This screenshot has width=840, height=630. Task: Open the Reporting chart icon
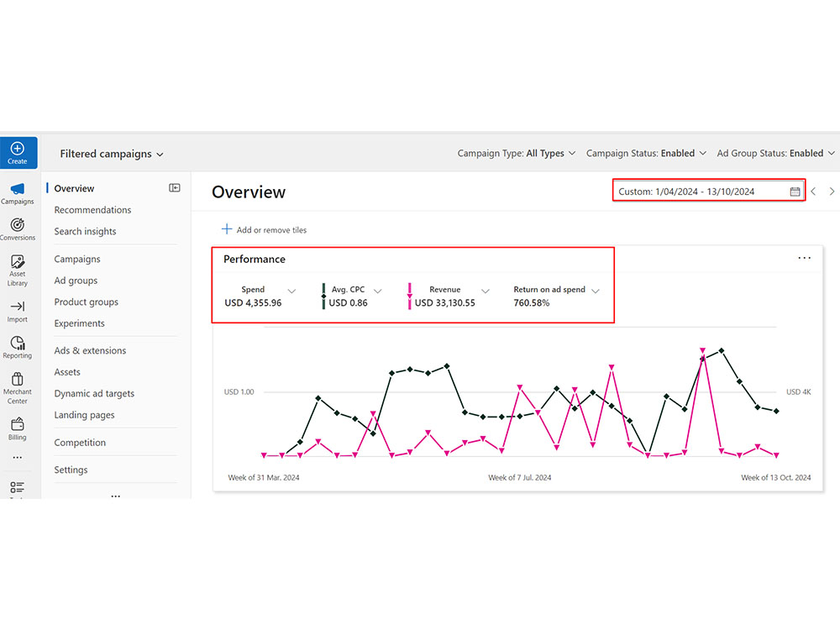tap(17, 343)
